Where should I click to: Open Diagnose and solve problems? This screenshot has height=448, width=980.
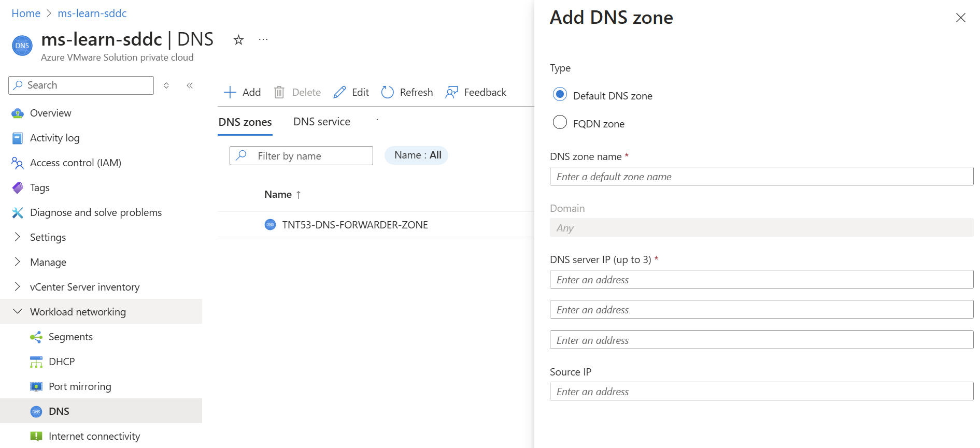click(96, 212)
